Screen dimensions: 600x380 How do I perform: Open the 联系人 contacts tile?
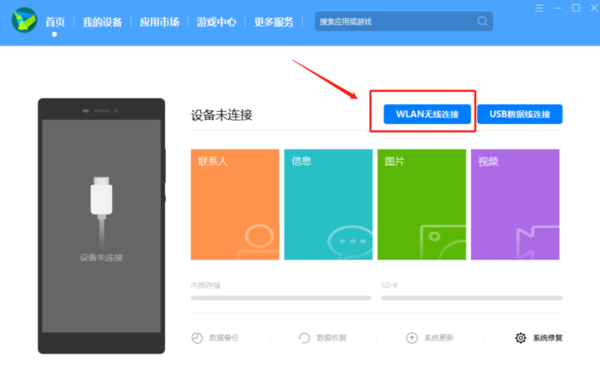pyautogui.click(x=235, y=204)
